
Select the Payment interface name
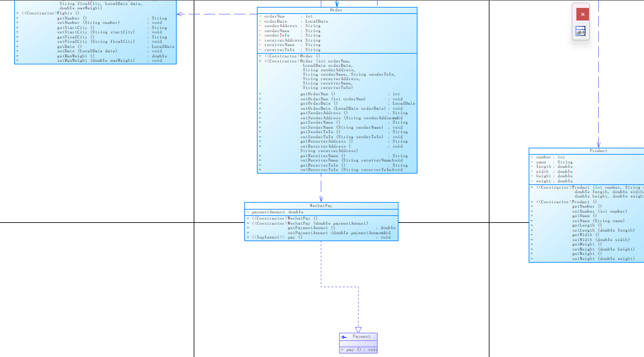click(361, 336)
